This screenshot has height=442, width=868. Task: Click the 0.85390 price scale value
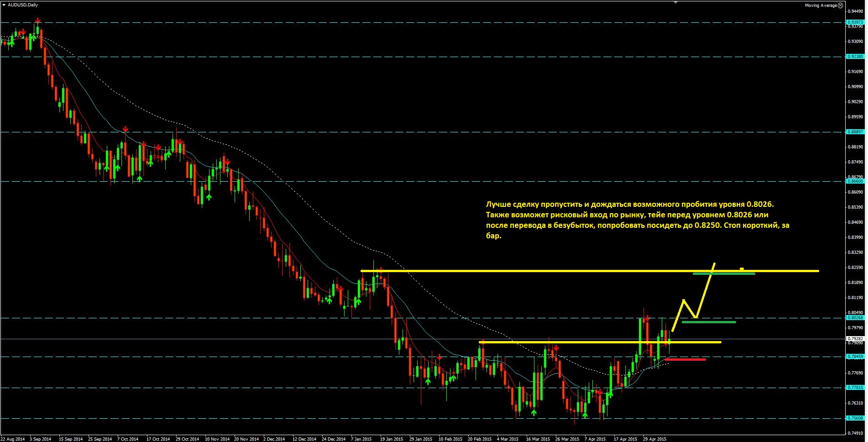(x=855, y=207)
